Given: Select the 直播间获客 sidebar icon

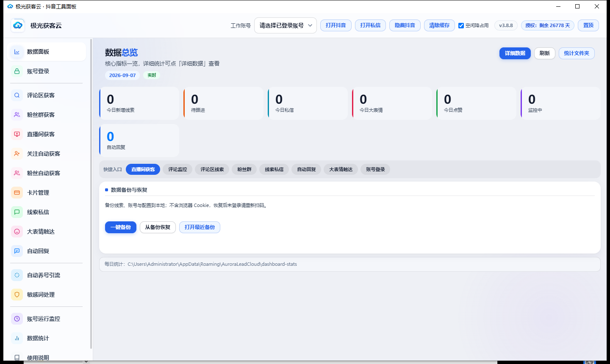Looking at the screenshot, I should tap(17, 134).
